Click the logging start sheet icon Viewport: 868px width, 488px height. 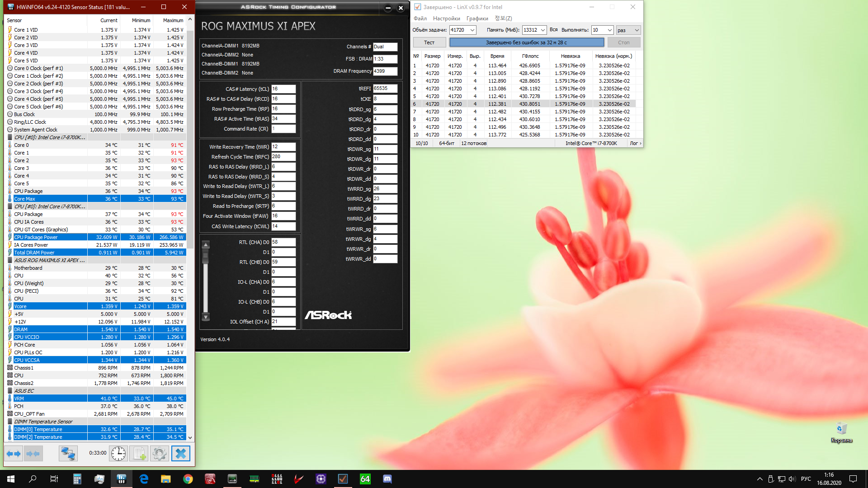click(139, 454)
